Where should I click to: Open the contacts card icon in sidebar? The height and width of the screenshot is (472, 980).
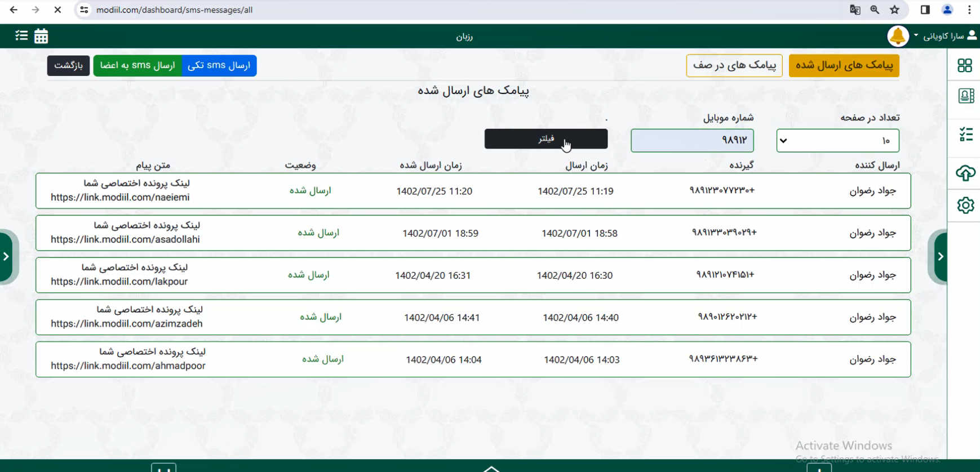click(x=965, y=96)
